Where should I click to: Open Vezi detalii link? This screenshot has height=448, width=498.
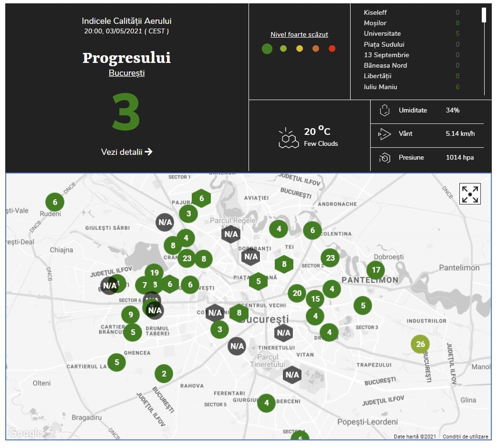126,152
